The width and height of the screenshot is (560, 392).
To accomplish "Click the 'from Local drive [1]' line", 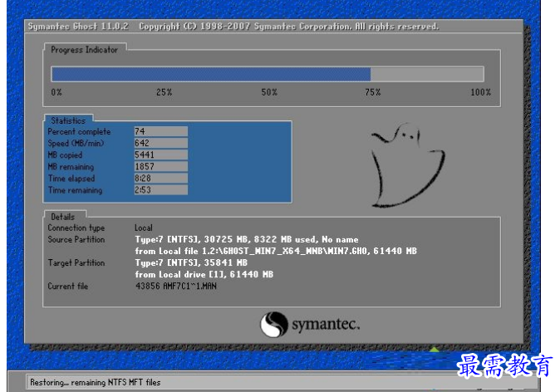I will tap(204, 275).
